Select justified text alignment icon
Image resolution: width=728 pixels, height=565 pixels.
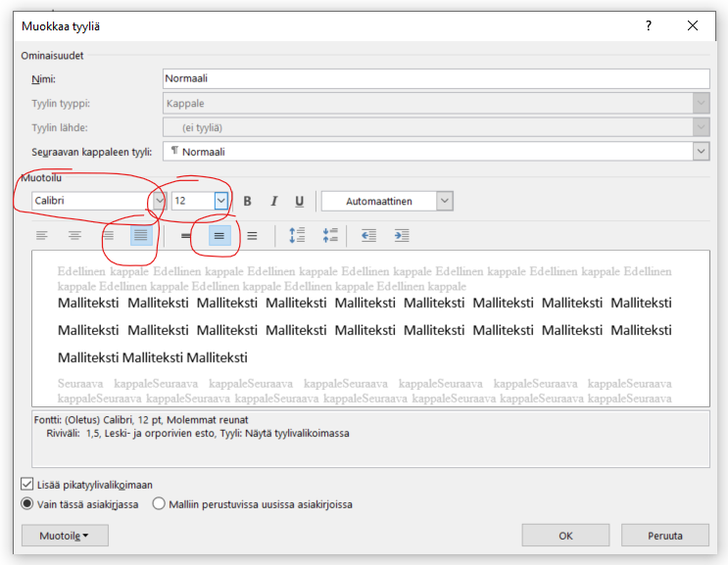pos(141,236)
